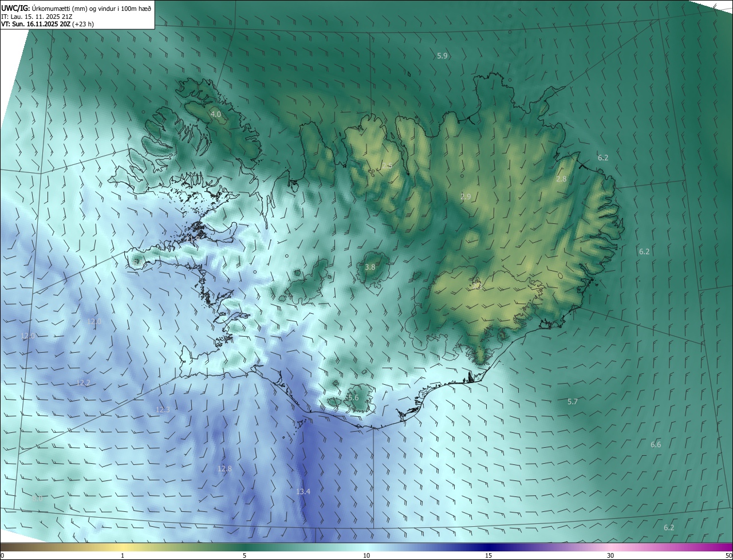
Task: Click the 30 tick on the color scale
Action: tap(610, 555)
